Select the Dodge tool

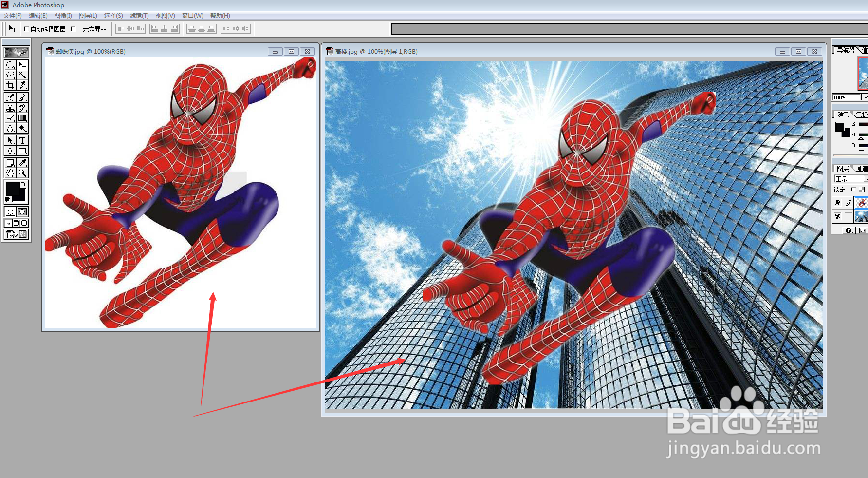pos(22,128)
